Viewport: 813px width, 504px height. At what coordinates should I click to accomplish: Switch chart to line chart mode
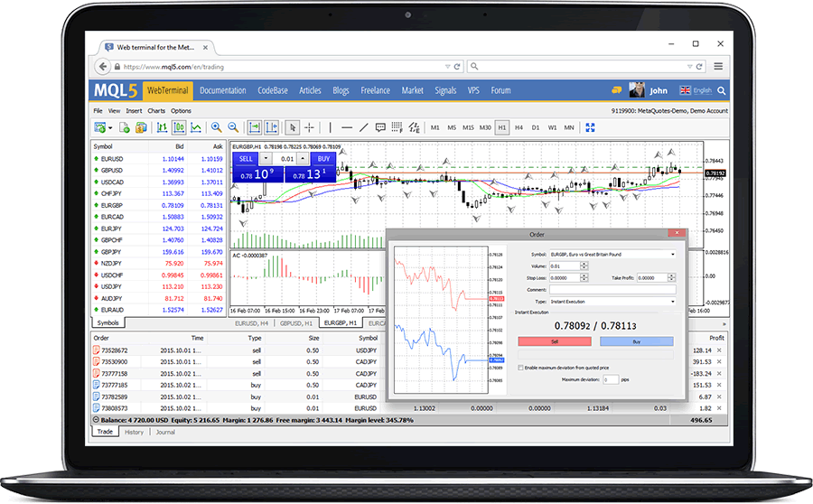[x=196, y=127]
